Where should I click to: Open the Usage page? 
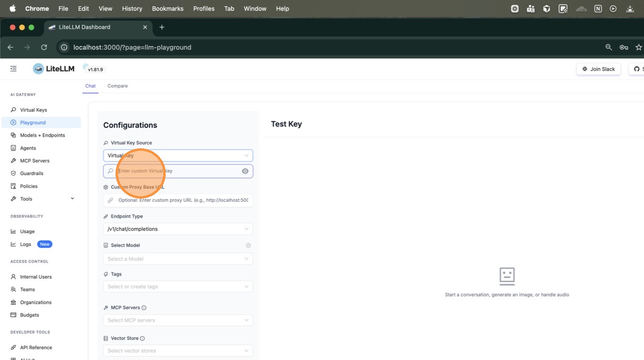click(x=27, y=231)
